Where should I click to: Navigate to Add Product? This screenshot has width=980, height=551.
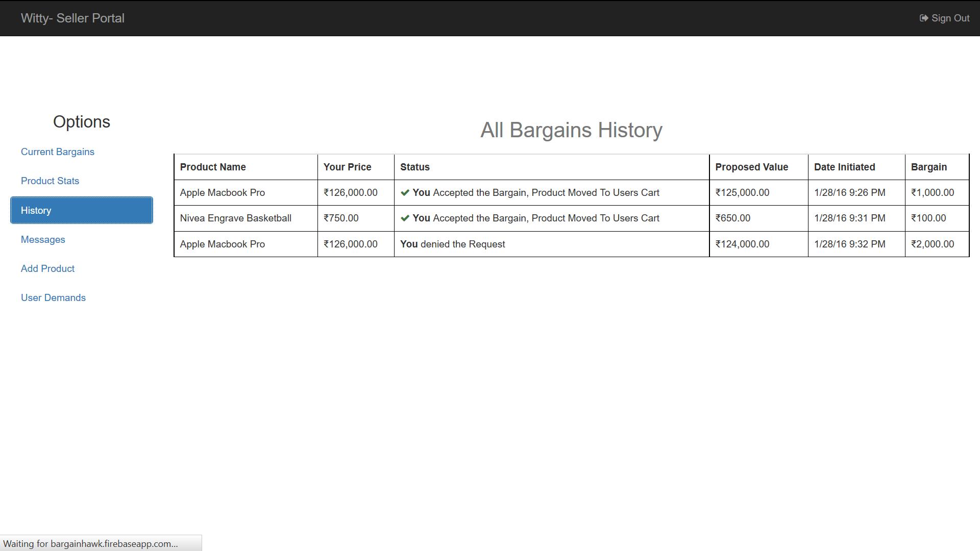tap(47, 269)
